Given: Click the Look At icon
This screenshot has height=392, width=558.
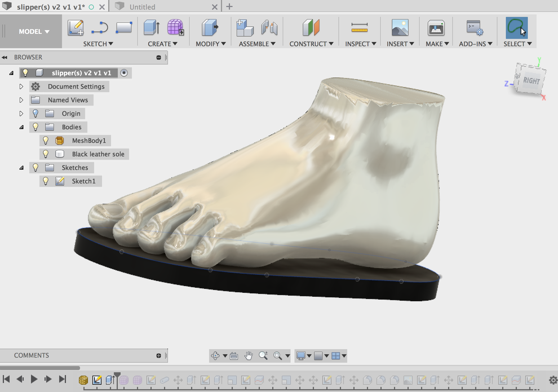Looking at the screenshot, I should tap(234, 356).
